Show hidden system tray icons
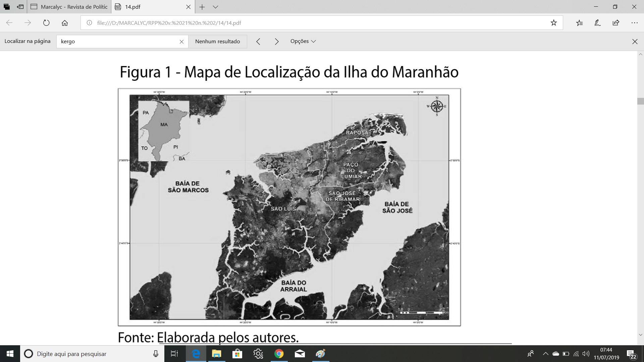644x362 pixels. [x=545, y=354]
